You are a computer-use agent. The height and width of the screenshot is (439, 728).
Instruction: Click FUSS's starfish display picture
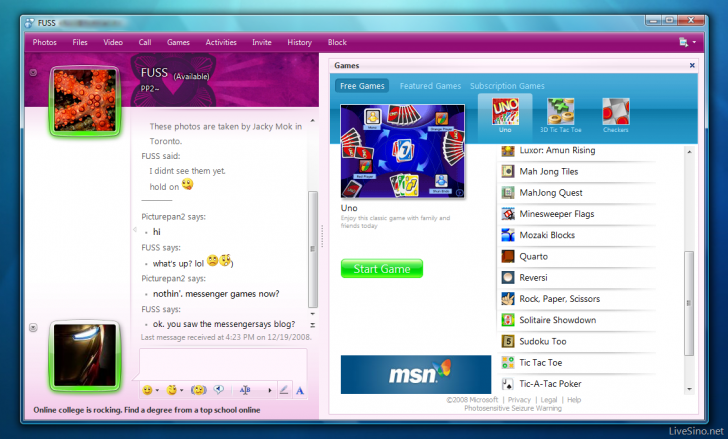coord(84,101)
